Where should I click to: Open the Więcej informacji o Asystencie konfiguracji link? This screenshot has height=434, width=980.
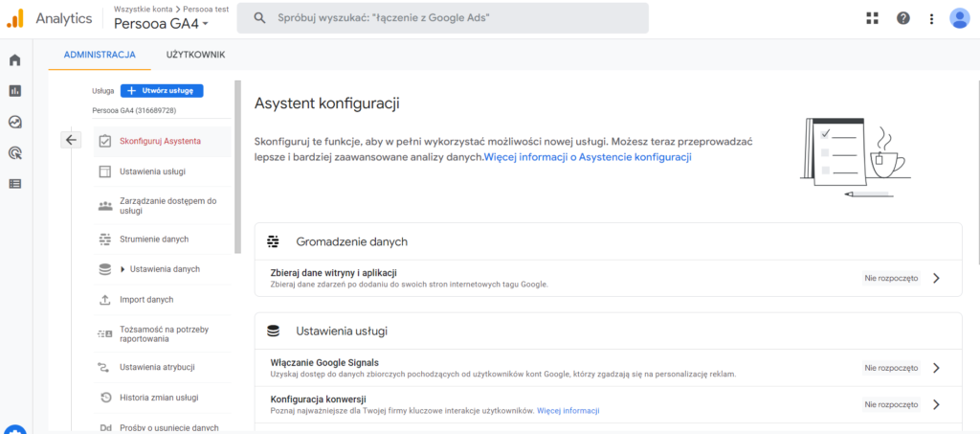(588, 157)
